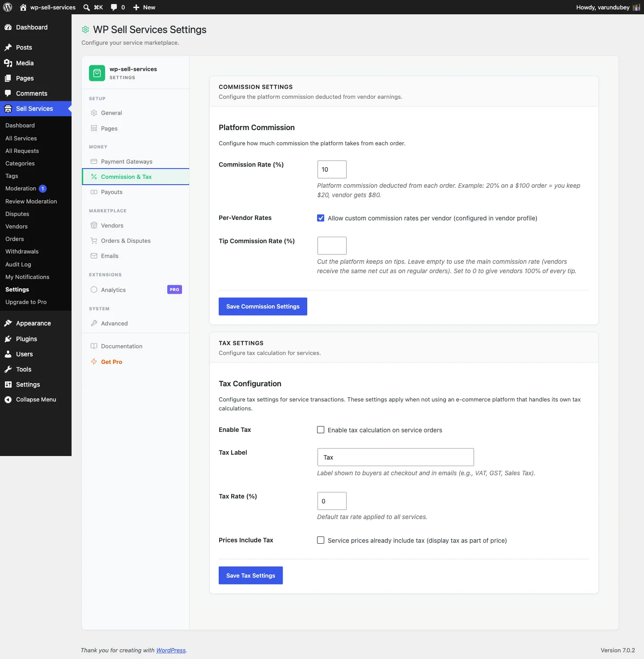Open the Payouts settings tab

pyautogui.click(x=136, y=192)
